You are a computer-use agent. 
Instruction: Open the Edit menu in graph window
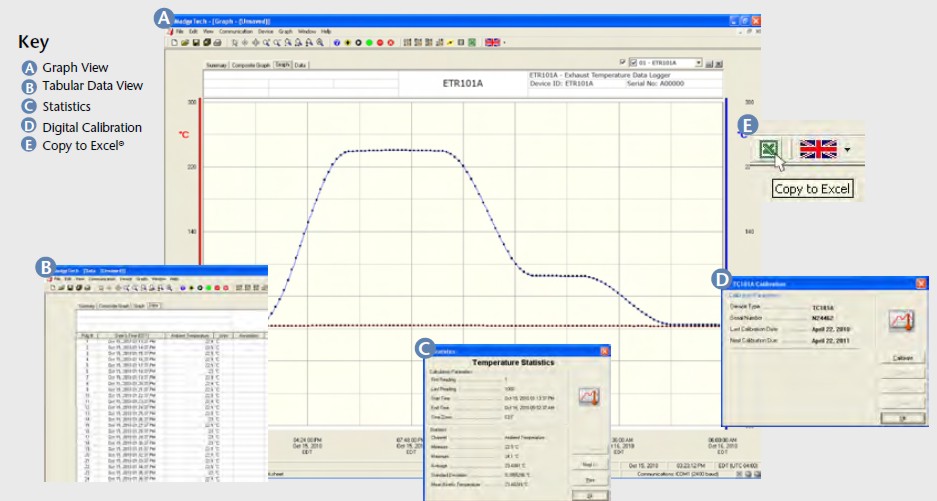coord(193,31)
